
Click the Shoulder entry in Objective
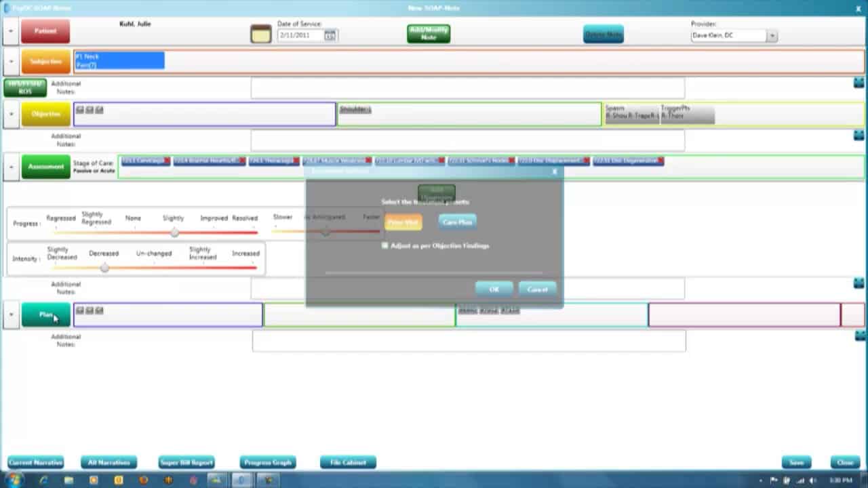point(355,109)
